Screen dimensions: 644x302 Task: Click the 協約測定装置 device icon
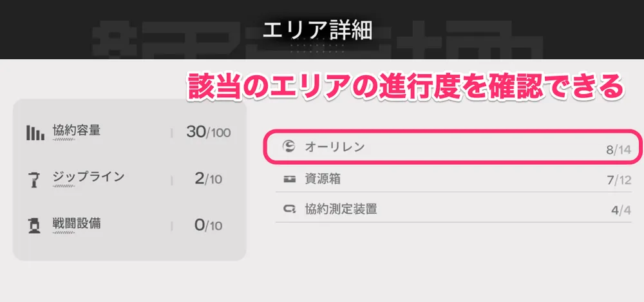tap(290, 209)
